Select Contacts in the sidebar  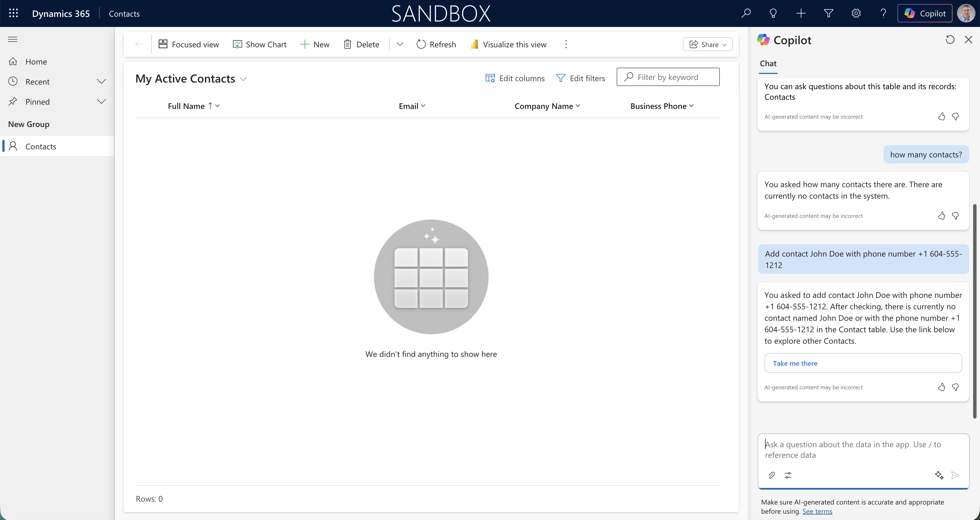point(57,146)
